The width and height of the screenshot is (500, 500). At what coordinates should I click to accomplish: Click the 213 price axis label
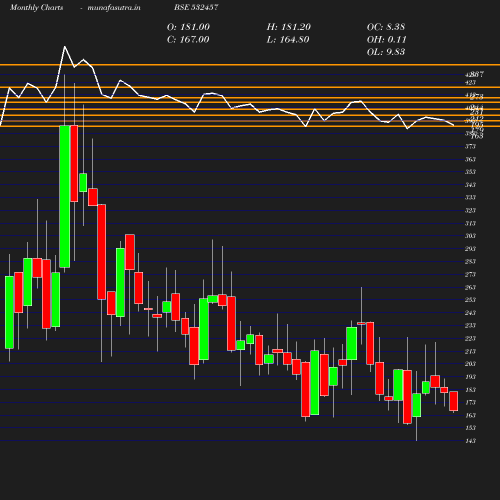pos(470,351)
